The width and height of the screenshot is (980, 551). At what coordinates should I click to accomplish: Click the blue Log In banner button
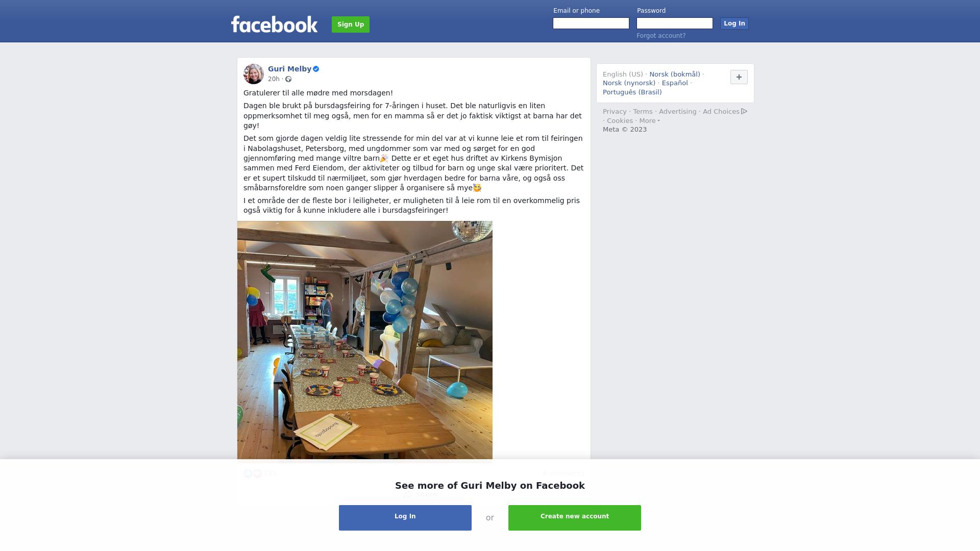[x=405, y=518]
